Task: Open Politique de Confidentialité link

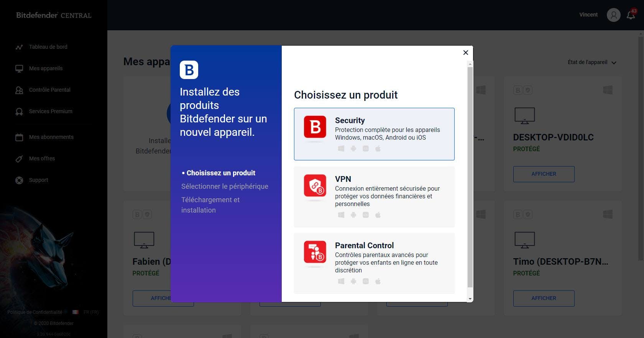Action: tap(34, 312)
